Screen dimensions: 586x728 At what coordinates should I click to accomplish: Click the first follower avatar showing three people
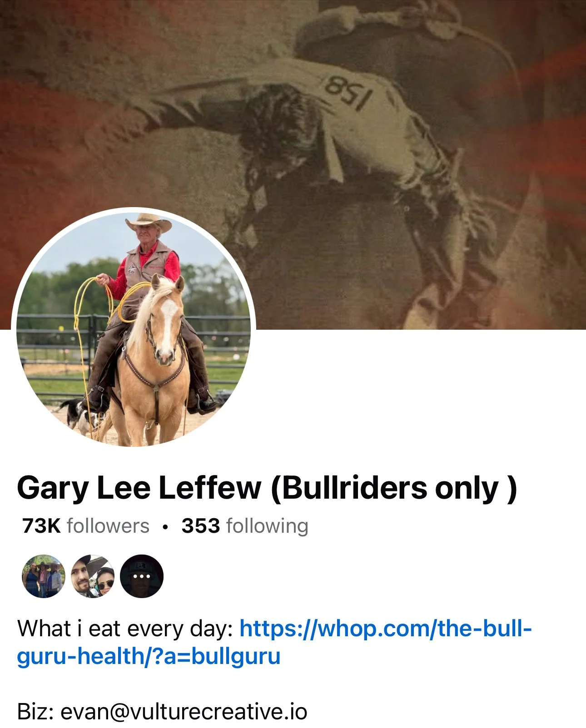pos(44,576)
